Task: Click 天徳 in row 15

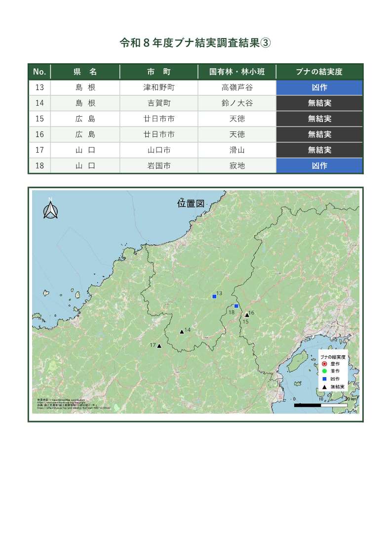Action: click(237, 119)
